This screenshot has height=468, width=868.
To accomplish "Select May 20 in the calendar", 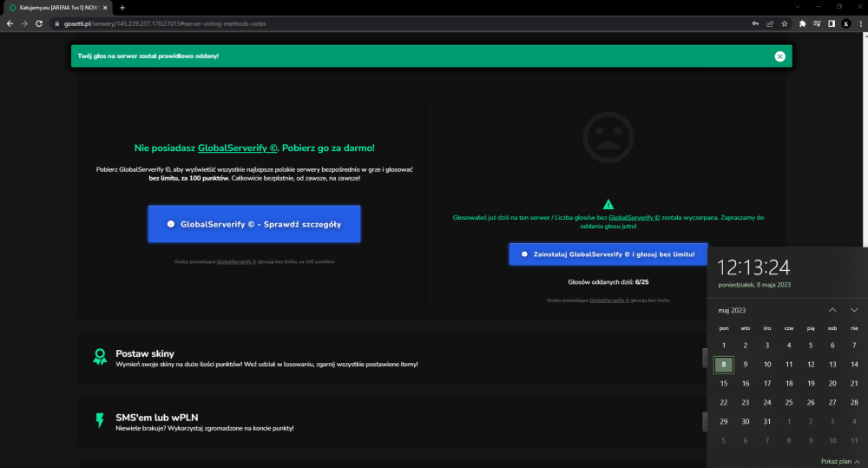I will pos(832,383).
